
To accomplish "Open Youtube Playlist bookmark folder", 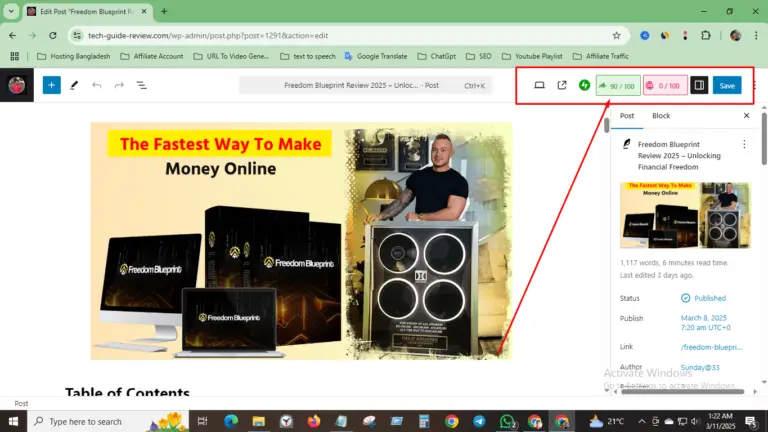I will tap(532, 56).
